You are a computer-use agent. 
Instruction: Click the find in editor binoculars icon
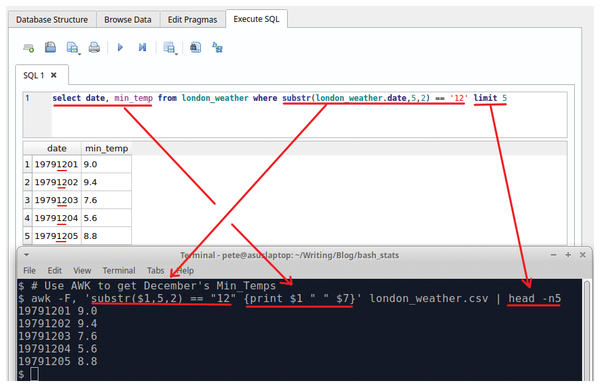click(196, 47)
